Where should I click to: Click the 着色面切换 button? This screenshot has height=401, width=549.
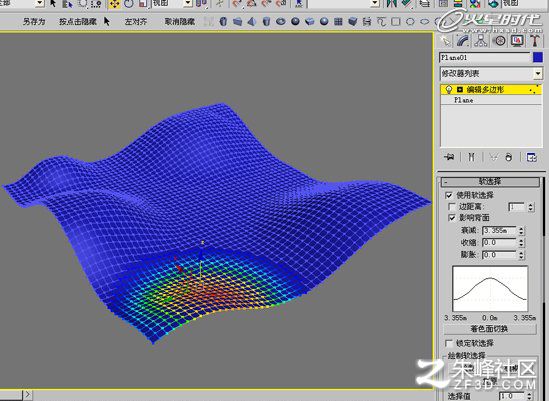click(490, 329)
